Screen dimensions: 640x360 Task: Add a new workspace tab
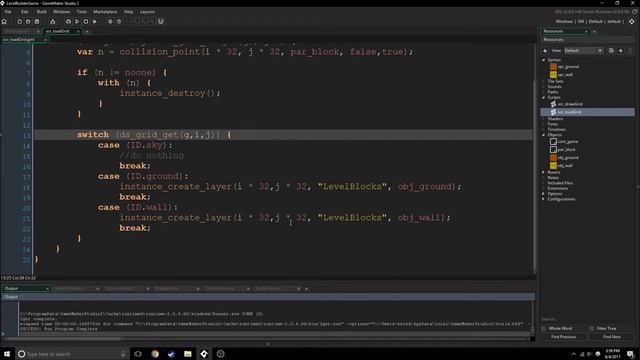click(x=87, y=31)
